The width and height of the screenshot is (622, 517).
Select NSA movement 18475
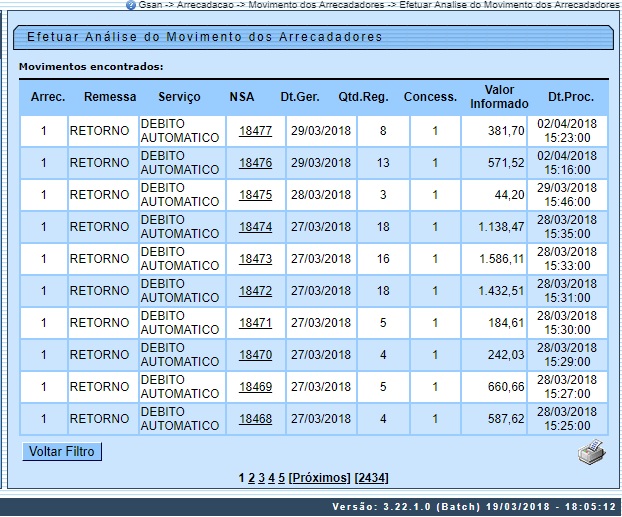coord(255,195)
